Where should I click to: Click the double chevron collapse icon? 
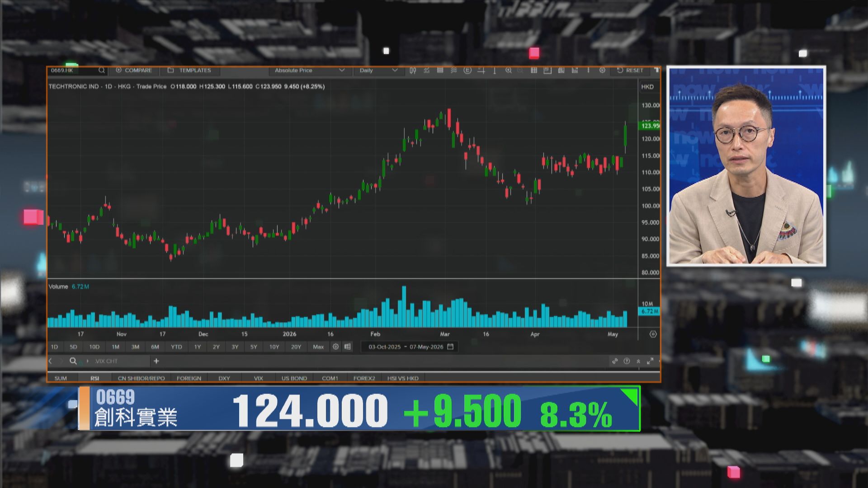click(x=638, y=361)
